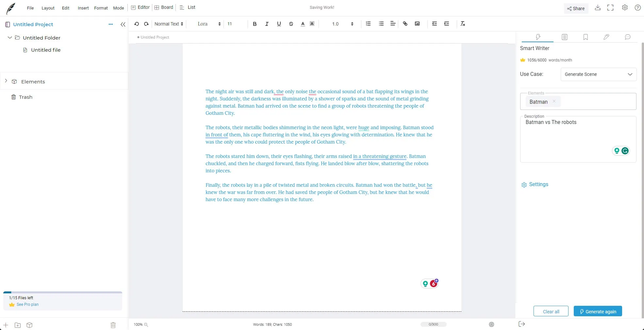Open the Use Case Generate Scene dropdown
Viewport: 644px width, 330px height.
pos(599,74)
